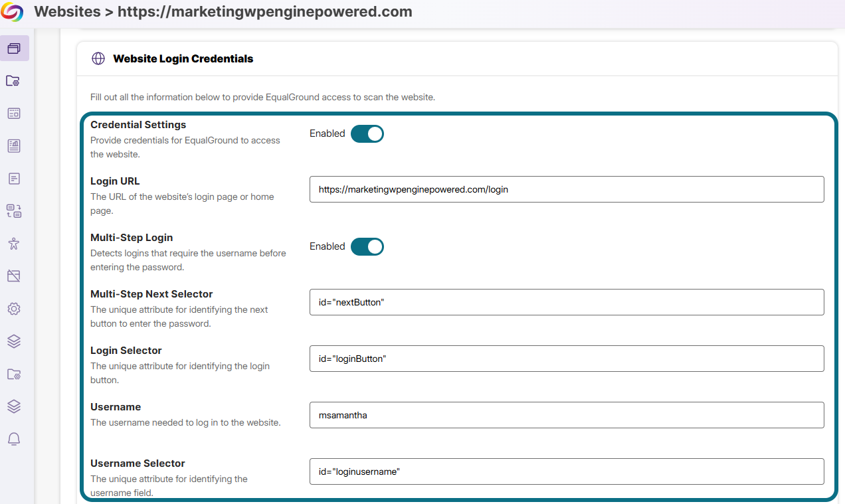Click the "identifying the username field" description
The height and width of the screenshot is (504, 845).
tap(169, 486)
